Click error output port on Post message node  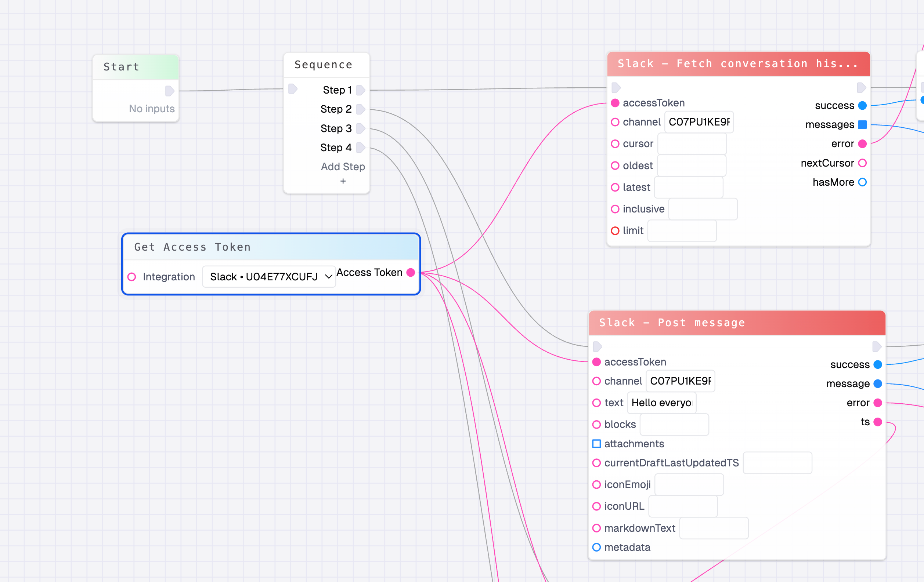tap(878, 403)
